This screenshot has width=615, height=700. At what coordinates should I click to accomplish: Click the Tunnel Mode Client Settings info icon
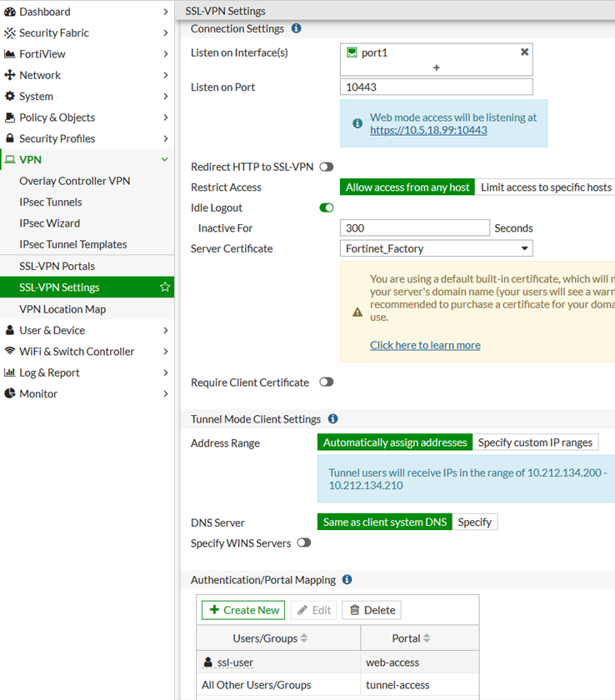pos(332,419)
